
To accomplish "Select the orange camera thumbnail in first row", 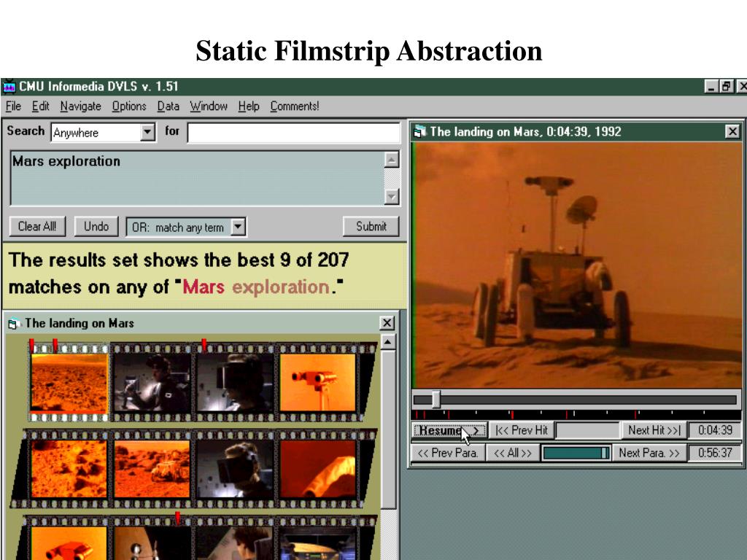I will tap(318, 382).
